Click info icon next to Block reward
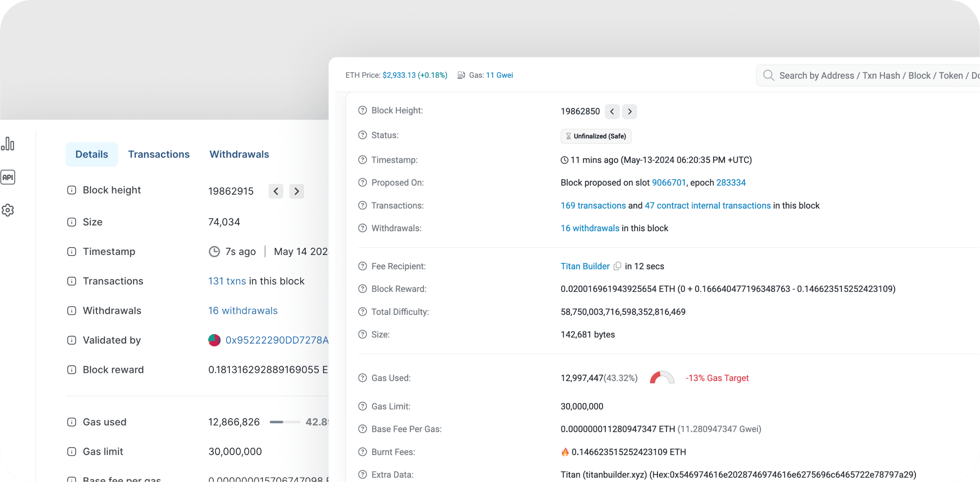 pos(72,370)
